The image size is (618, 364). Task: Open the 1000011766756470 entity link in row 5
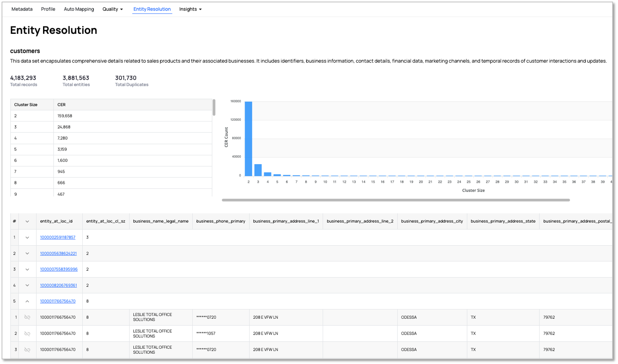coord(58,301)
